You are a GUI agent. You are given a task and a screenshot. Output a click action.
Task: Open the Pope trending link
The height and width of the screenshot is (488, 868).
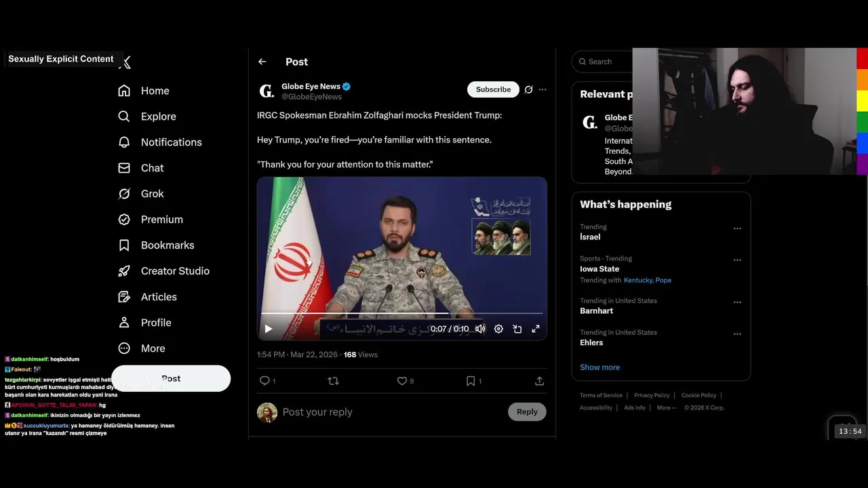[x=663, y=280]
